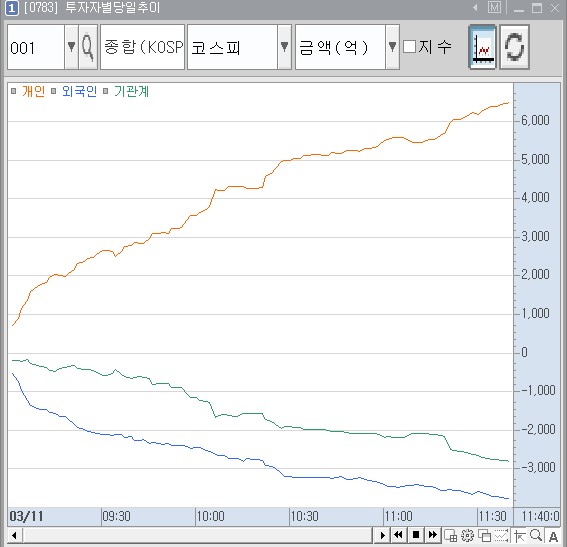Toggle the 개인 legend marker

(13, 91)
